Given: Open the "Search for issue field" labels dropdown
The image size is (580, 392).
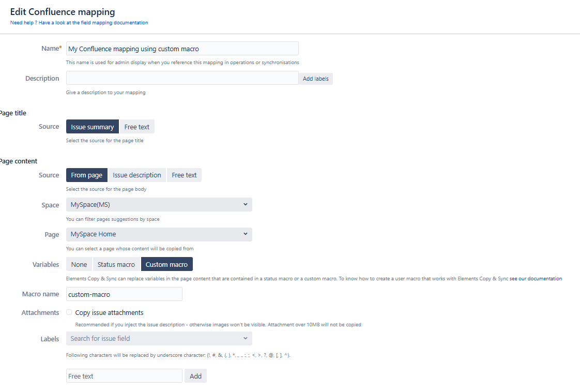Looking at the screenshot, I should pos(159,338).
